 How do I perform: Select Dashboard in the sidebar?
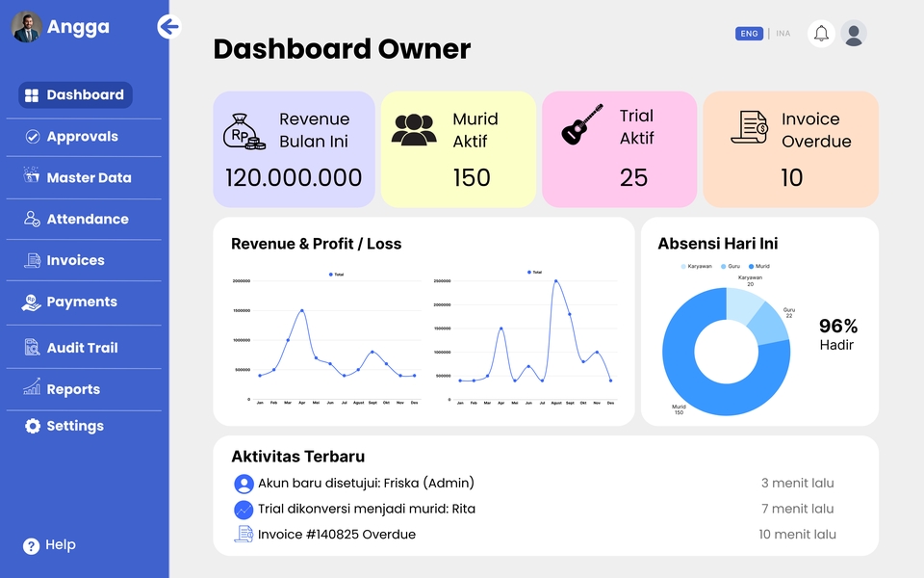point(75,95)
